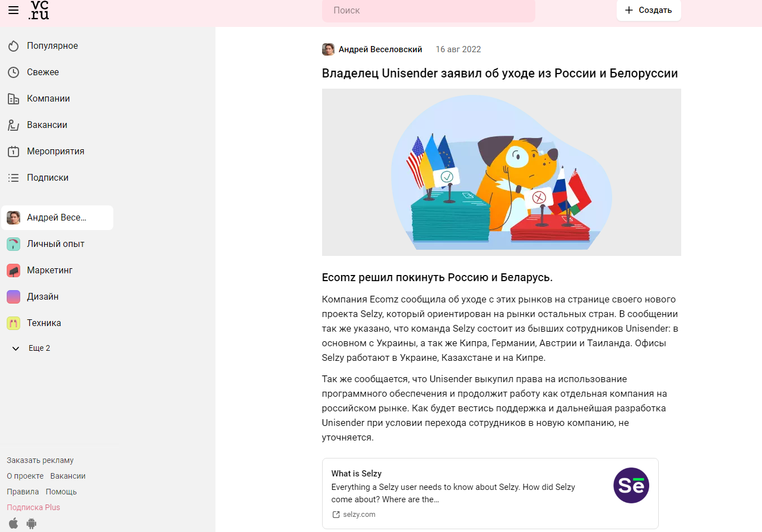Click the selzy.com link text
Screen dimensions: 762x532
click(359, 515)
